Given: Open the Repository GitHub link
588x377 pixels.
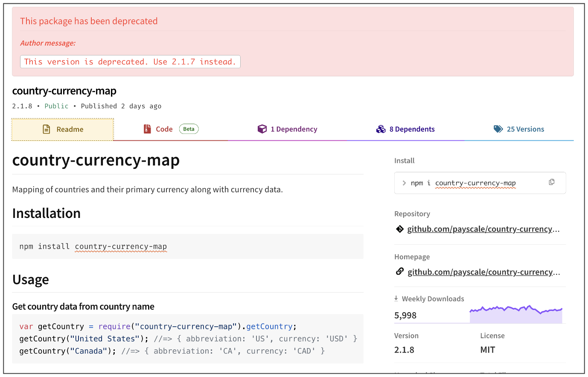Looking at the screenshot, I should [x=483, y=229].
